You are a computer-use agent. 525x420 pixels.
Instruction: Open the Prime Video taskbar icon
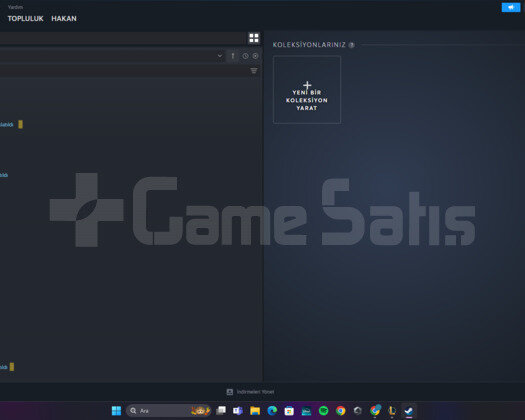click(x=306, y=411)
